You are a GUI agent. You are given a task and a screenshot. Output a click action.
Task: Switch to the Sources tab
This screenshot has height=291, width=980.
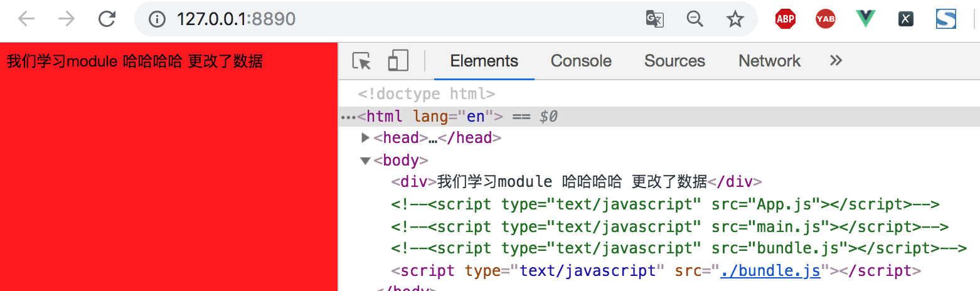674,61
